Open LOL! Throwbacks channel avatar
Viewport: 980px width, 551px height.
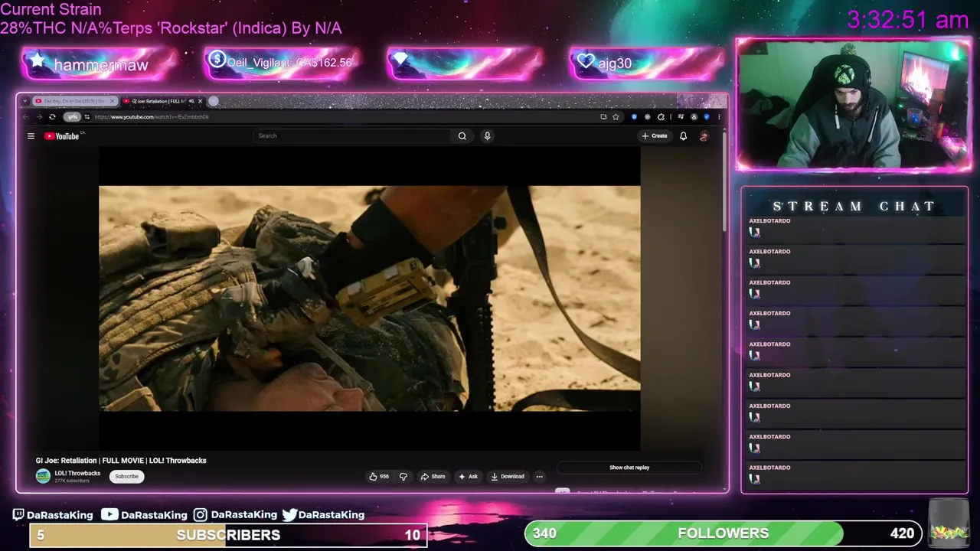(43, 476)
